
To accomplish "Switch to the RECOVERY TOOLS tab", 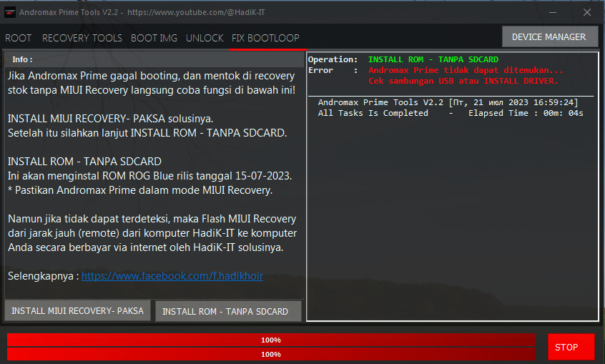I will 82,38.
